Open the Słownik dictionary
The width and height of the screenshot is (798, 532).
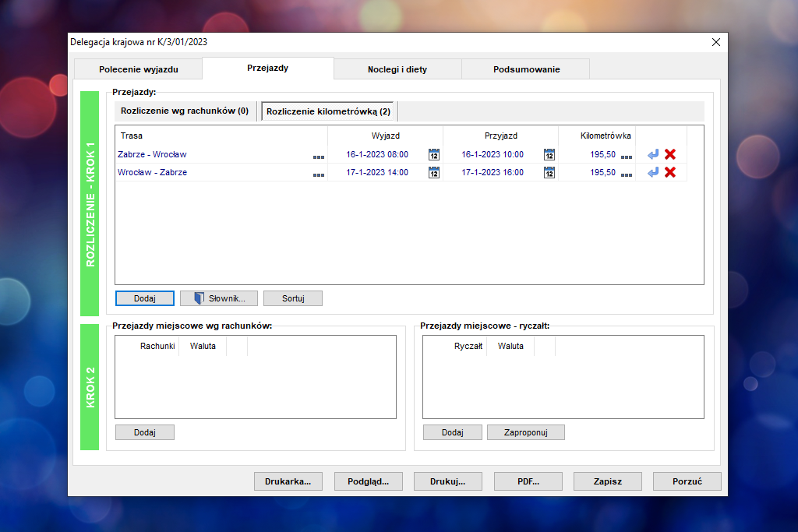[x=219, y=298]
